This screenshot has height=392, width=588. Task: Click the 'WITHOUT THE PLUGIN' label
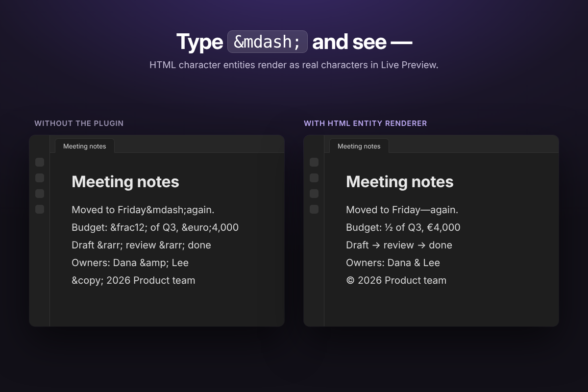79,123
